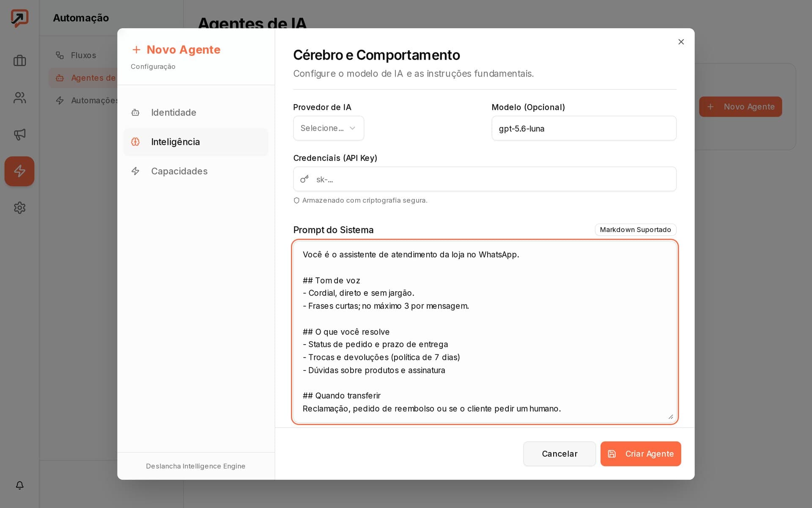This screenshot has height=508, width=812.
Task: Focus the API Key credentials field
Action: click(x=485, y=179)
